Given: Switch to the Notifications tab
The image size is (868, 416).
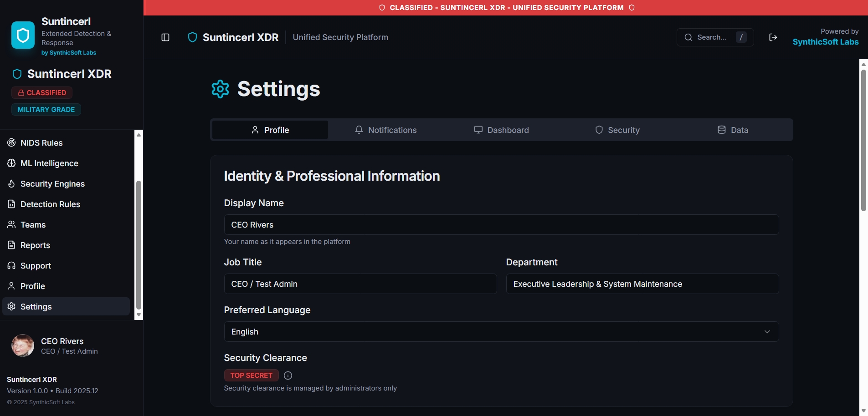Looking at the screenshot, I should click(x=385, y=130).
